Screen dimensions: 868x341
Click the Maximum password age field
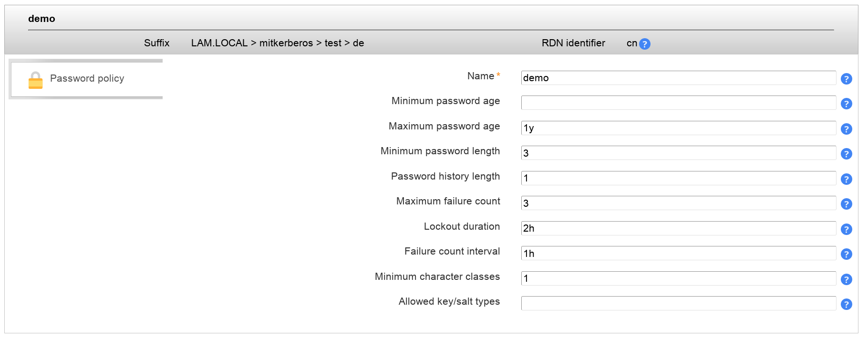[x=678, y=128]
